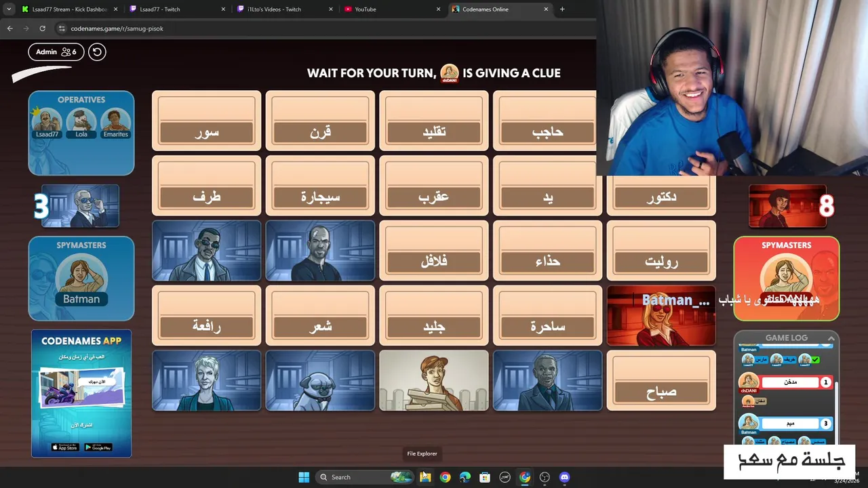The width and height of the screenshot is (868, 488).
Task: Click the reset game circular arrow icon
Action: pos(97,52)
